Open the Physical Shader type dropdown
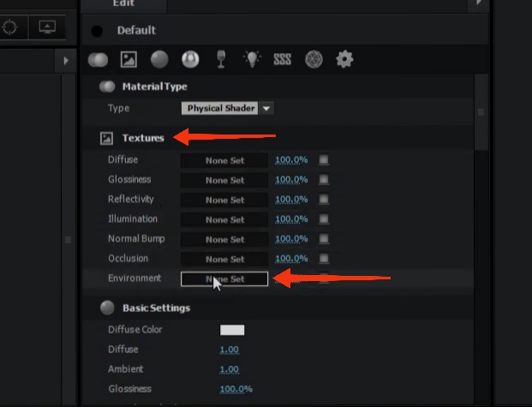Viewport: 532px width, 407px height. (228, 109)
